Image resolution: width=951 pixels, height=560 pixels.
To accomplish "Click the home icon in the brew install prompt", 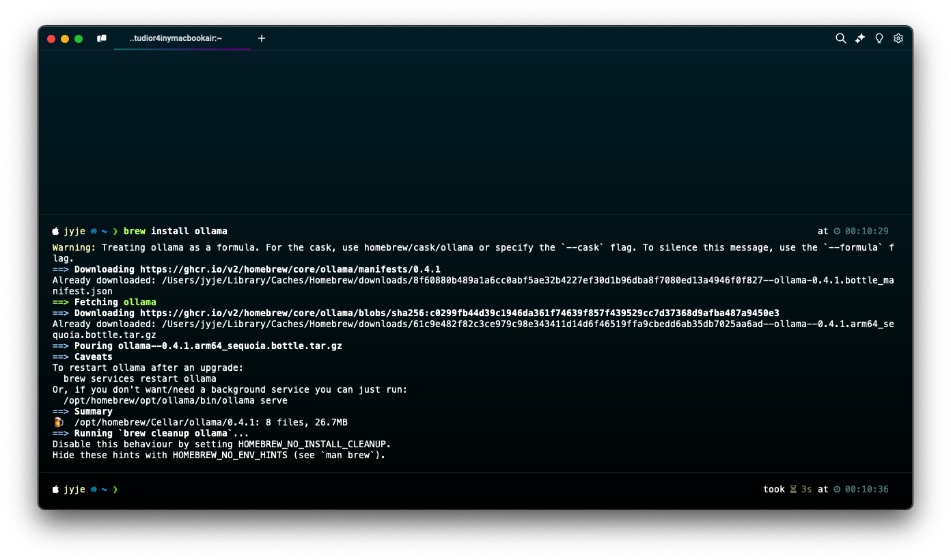I will (94, 231).
